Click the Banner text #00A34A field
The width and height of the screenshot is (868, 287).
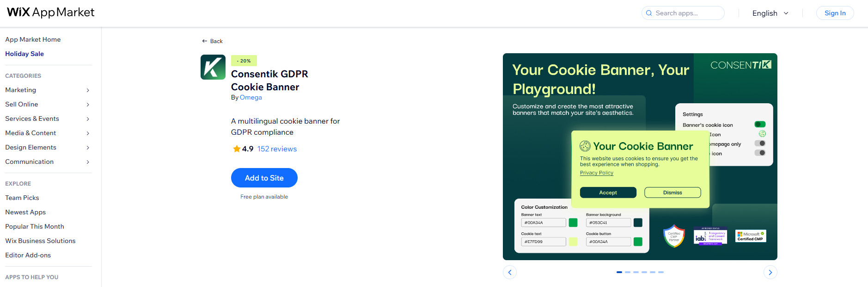(544, 223)
